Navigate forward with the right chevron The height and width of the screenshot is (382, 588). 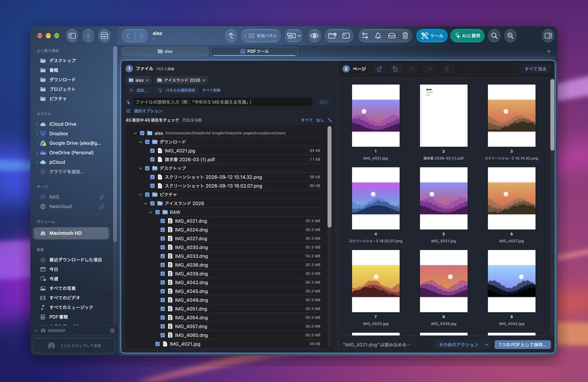click(141, 36)
